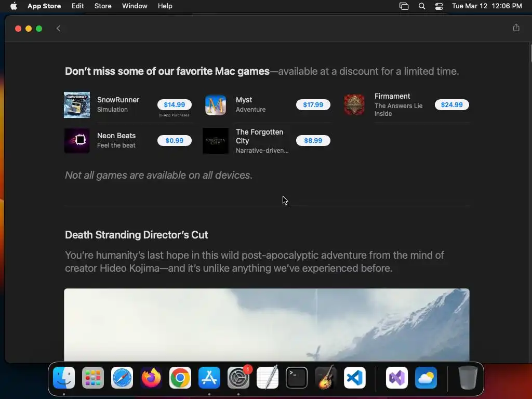Viewport: 532px width, 399px height.
Task: Open the share button in the toolbar
Action: (516, 28)
